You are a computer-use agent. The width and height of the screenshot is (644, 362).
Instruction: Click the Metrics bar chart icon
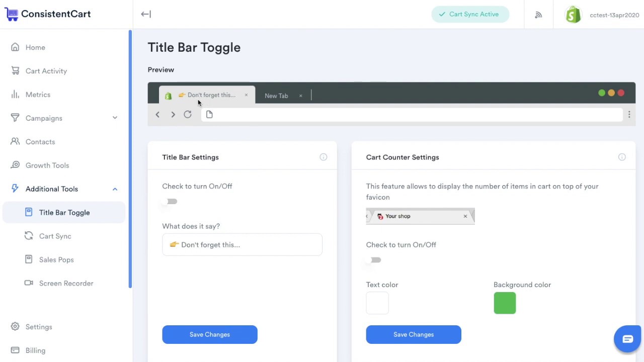[15, 95]
